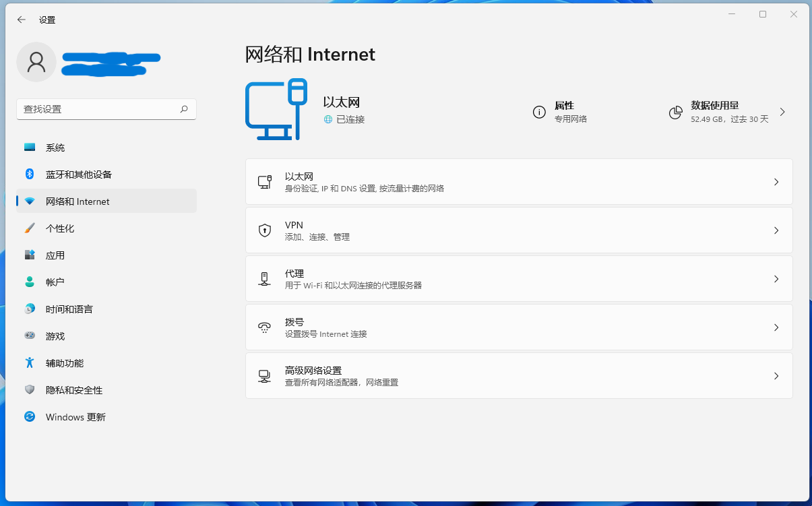
Task: Click the redacted user account name
Action: click(x=111, y=63)
